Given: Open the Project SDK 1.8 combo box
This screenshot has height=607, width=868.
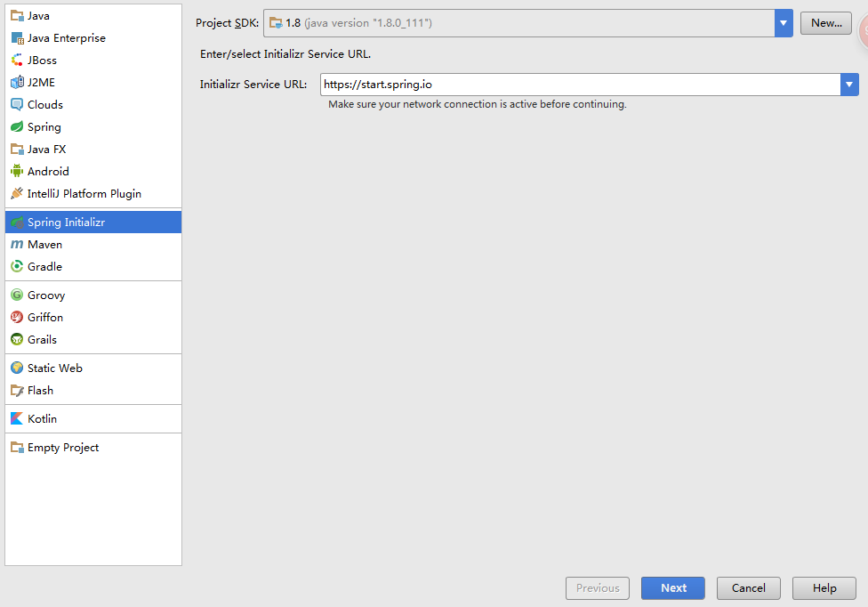Looking at the screenshot, I should click(528, 23).
